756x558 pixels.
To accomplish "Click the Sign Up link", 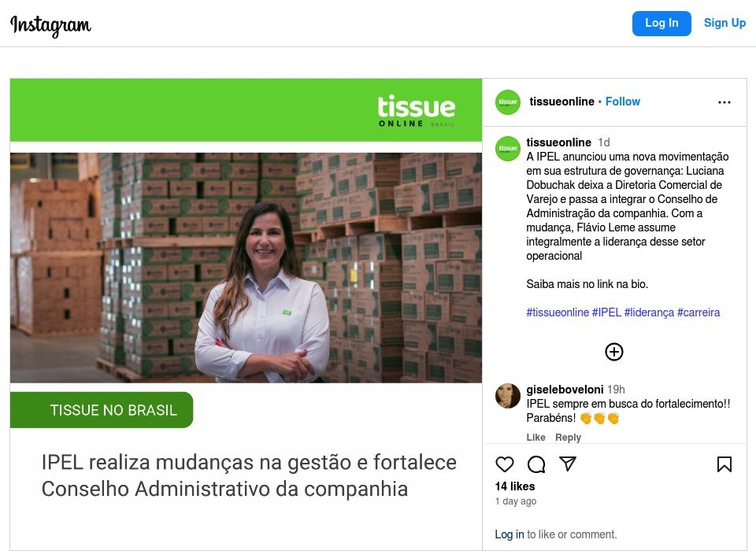I will (x=724, y=23).
